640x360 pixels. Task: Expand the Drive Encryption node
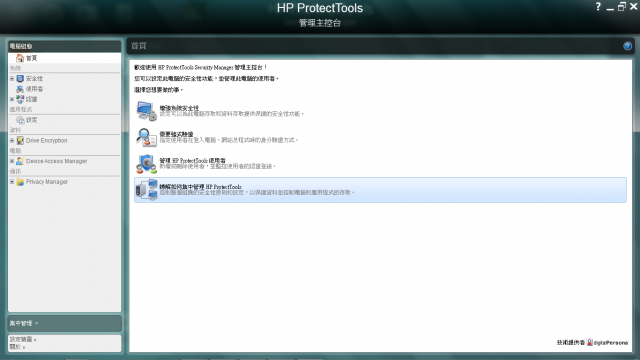click(x=12, y=140)
